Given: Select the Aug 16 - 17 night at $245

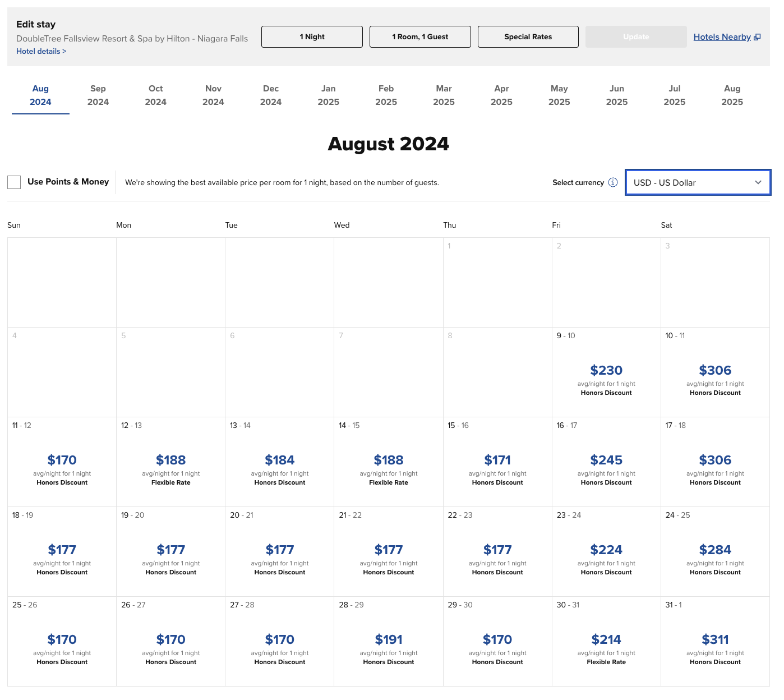Looking at the screenshot, I should [x=606, y=462].
